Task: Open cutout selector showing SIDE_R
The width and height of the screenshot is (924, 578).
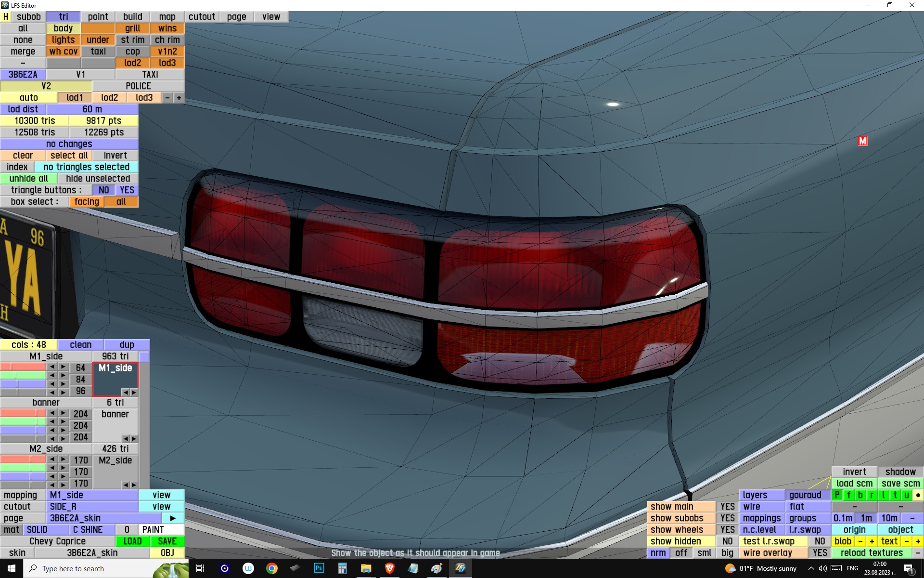Action: (x=92, y=506)
